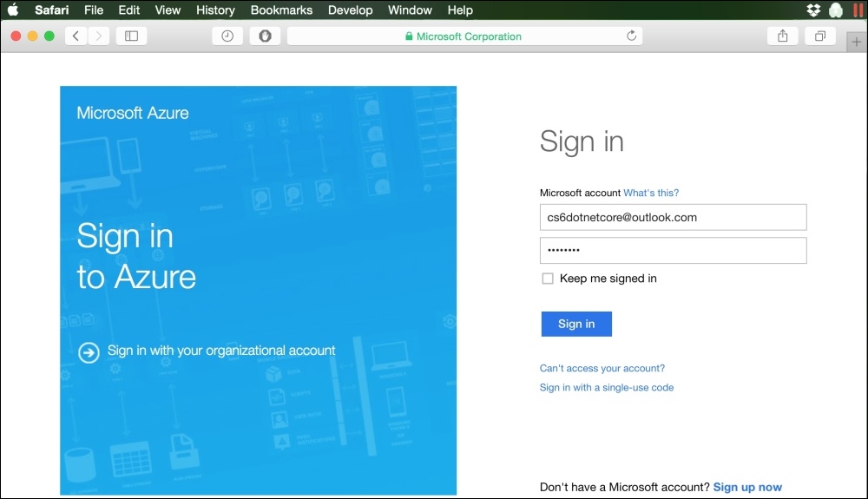Sign in with your organizational account
This screenshot has height=499, width=868.
[x=220, y=351]
